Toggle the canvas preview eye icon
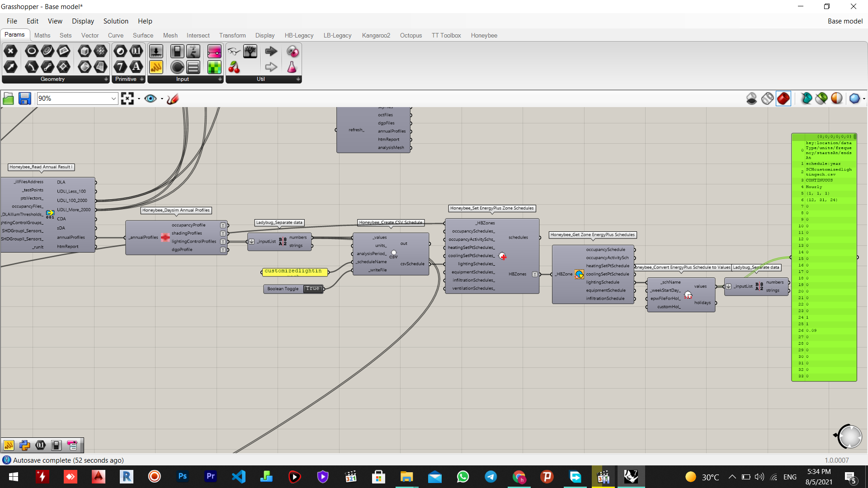Screen dimensions: 868x488 (x=151, y=99)
